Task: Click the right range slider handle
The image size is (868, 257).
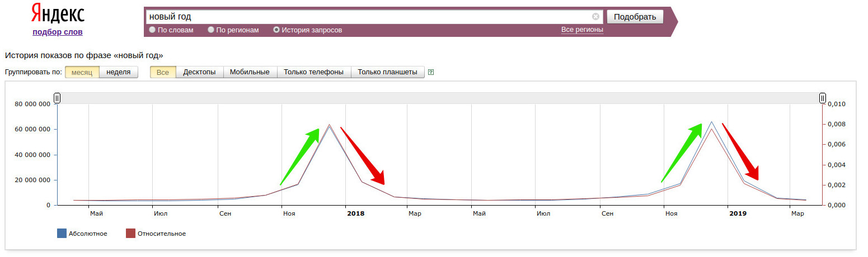Action: click(x=822, y=98)
